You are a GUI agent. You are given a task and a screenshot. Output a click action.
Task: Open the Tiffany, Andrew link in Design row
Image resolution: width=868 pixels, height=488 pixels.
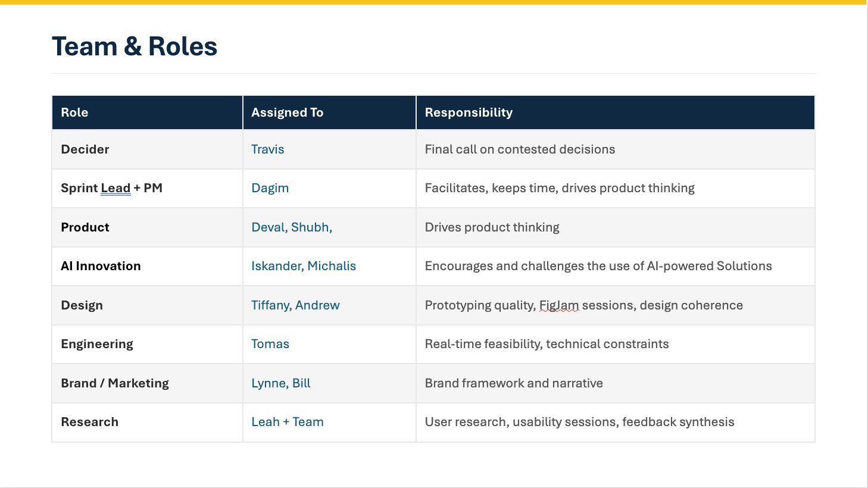pos(295,305)
